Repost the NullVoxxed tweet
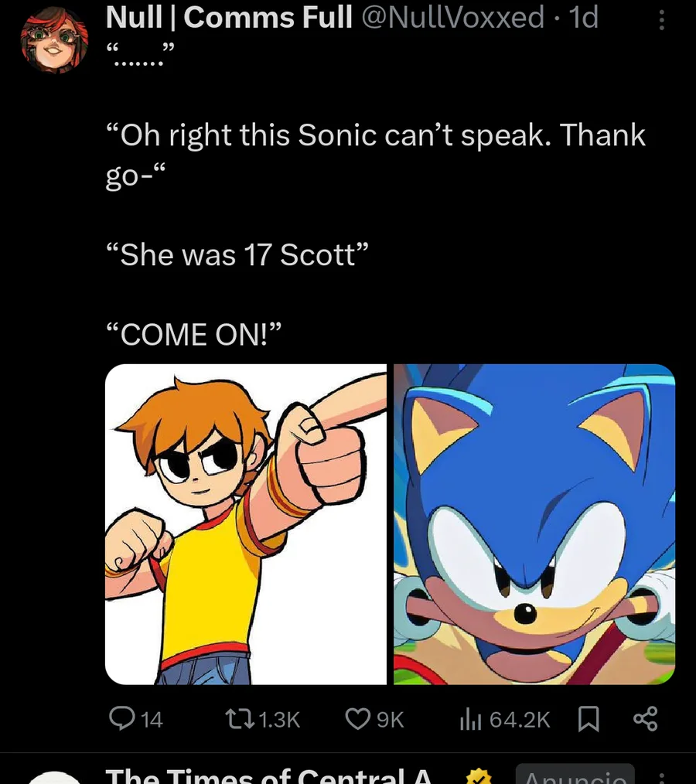696x784 pixels. (x=236, y=720)
